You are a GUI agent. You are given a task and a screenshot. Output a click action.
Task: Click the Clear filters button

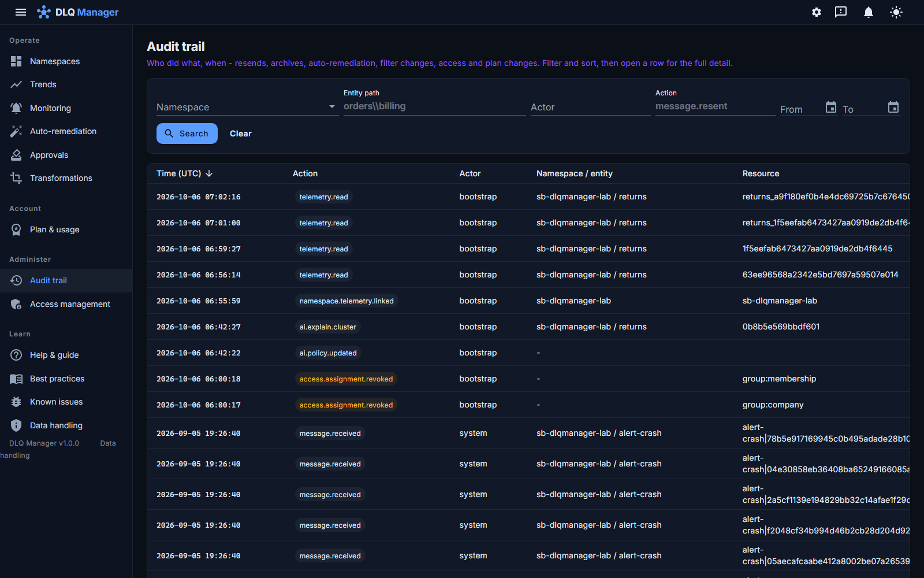pyautogui.click(x=241, y=134)
